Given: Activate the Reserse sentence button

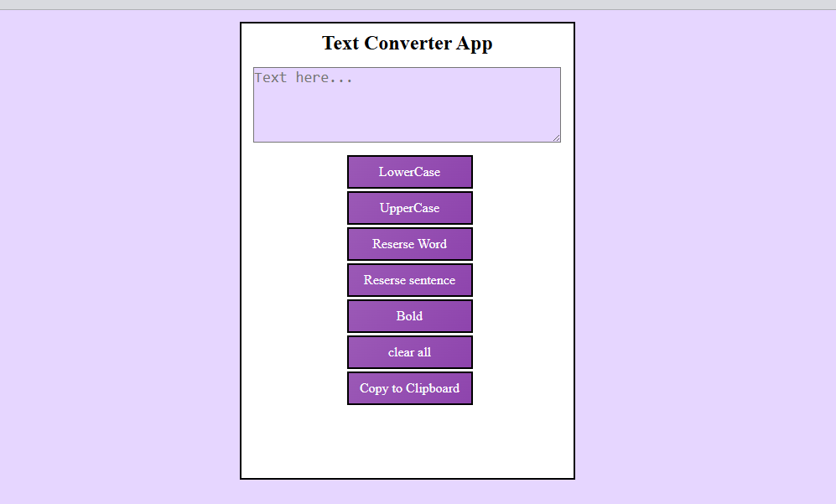Looking at the screenshot, I should pos(409,280).
